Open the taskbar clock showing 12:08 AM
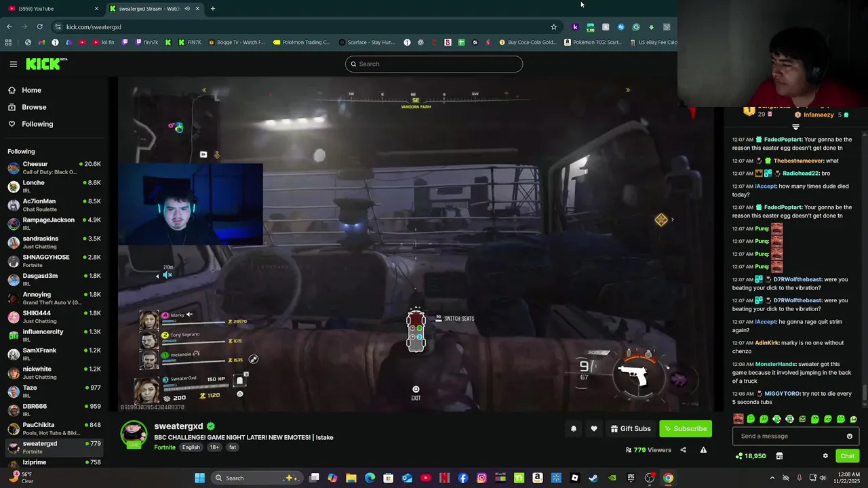The image size is (868, 488). coord(847,478)
